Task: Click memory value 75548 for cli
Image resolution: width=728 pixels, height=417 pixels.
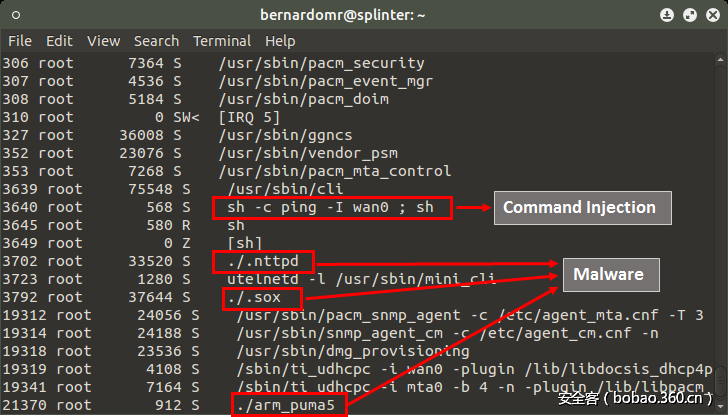Action: coord(150,189)
